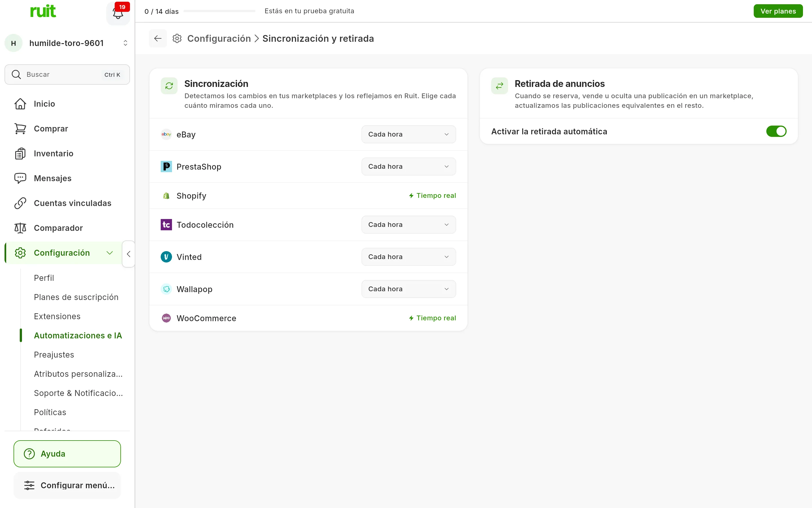Focus the Buscar search field
812x508 pixels.
[x=67, y=75]
